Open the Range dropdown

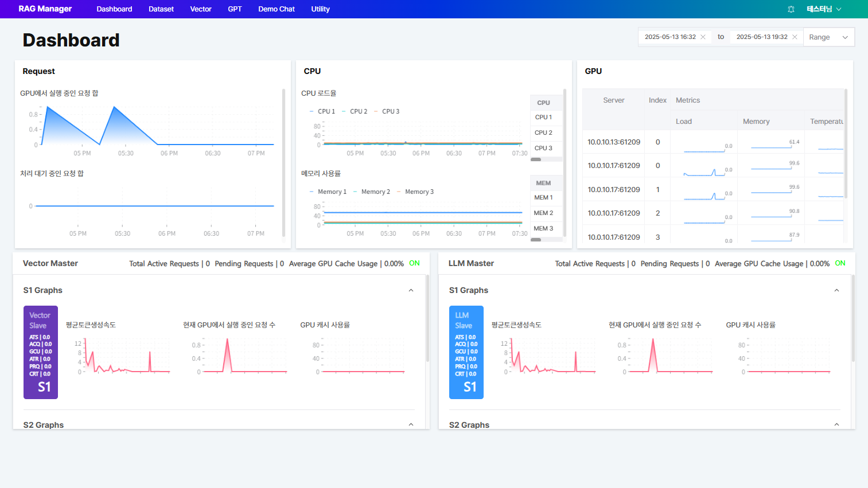point(828,37)
